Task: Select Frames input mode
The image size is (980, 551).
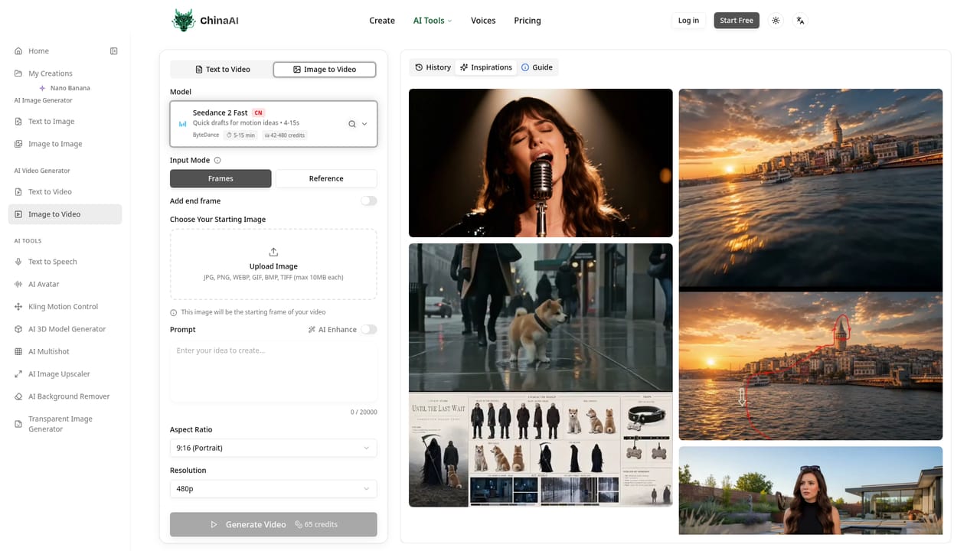Action: pyautogui.click(x=220, y=178)
